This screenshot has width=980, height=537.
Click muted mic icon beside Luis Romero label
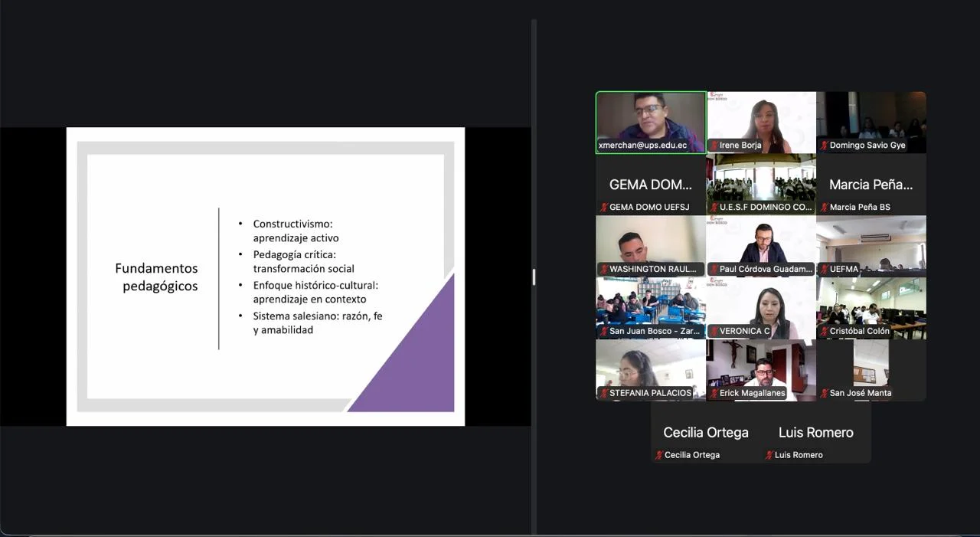769,455
